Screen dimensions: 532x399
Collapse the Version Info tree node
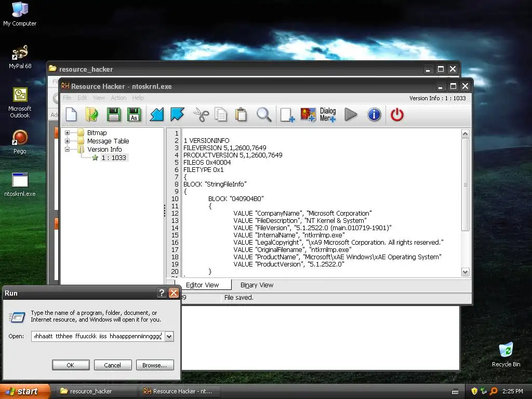(x=67, y=149)
